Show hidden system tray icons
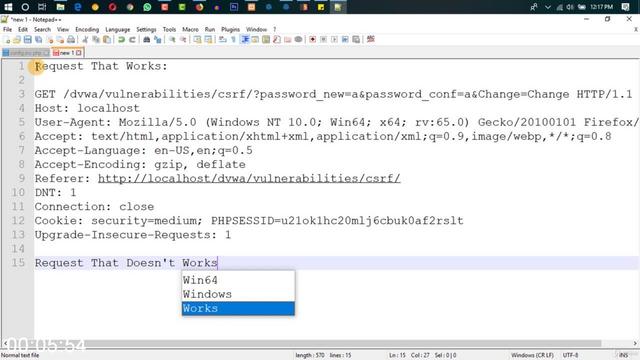This screenshot has width=640, height=360. [x=548, y=7]
